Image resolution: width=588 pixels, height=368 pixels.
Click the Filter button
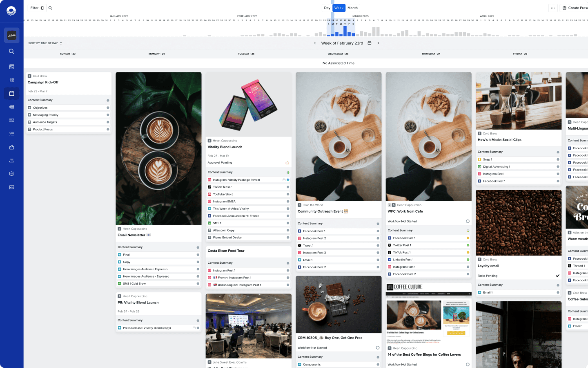(37, 8)
